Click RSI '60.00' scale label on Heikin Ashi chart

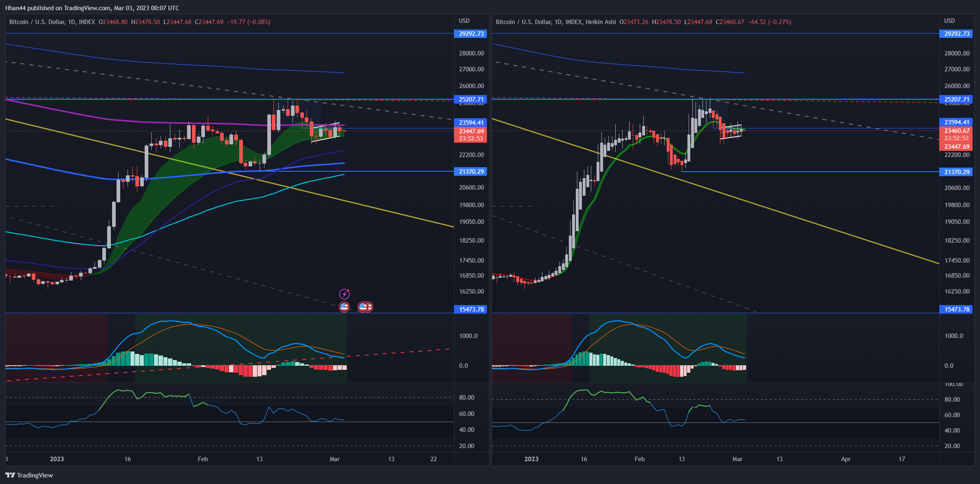point(952,415)
